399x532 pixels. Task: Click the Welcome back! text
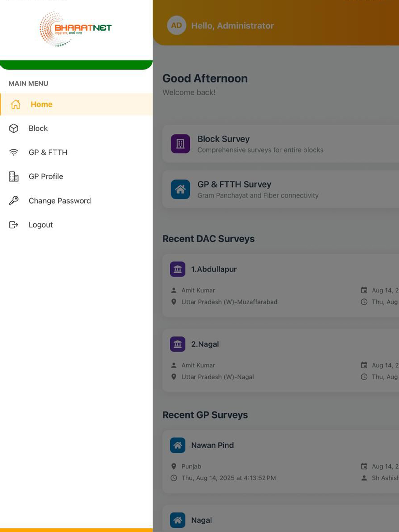[189, 92]
